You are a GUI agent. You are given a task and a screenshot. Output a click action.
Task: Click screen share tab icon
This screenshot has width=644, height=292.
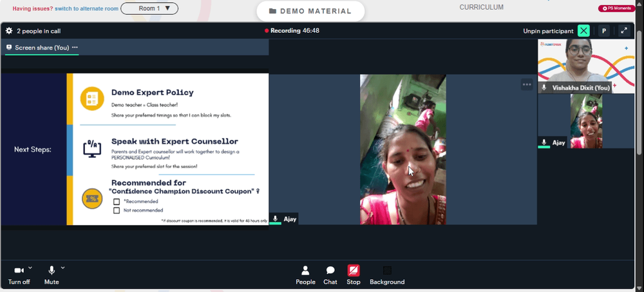[x=9, y=47]
